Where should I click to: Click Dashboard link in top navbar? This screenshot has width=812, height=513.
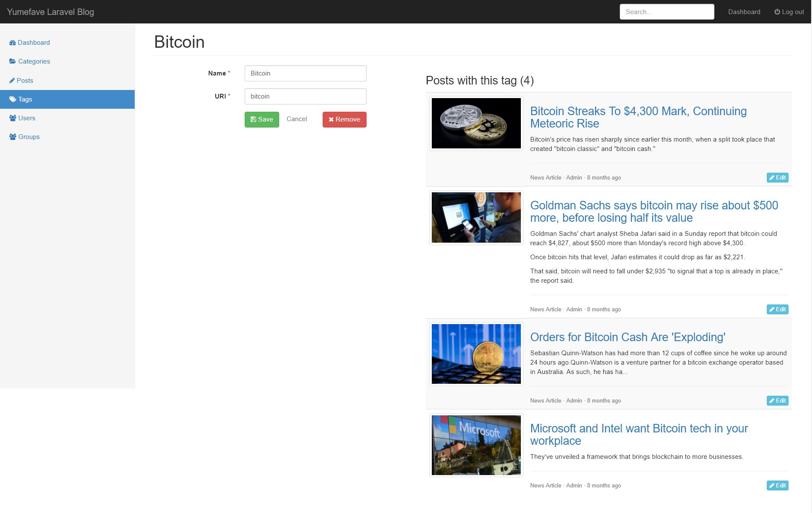click(x=744, y=12)
